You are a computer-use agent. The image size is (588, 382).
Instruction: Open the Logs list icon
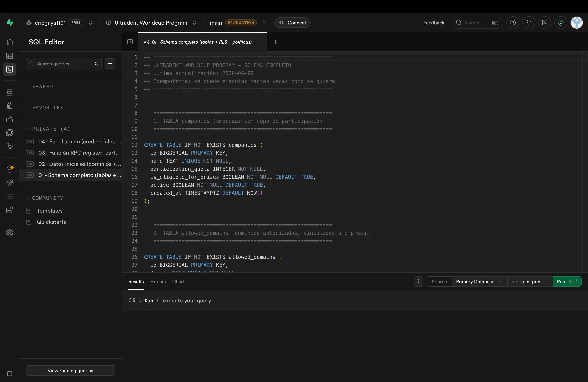pos(10,196)
